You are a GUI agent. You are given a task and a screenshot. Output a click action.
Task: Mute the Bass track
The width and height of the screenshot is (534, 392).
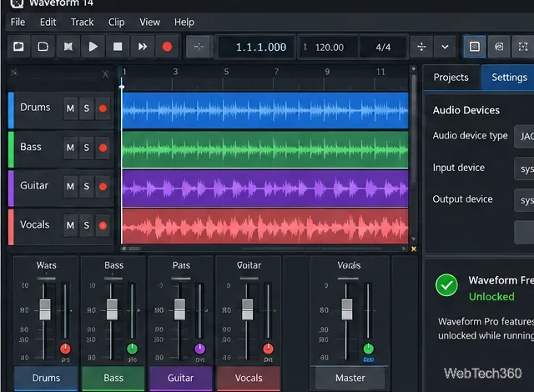[x=70, y=148]
